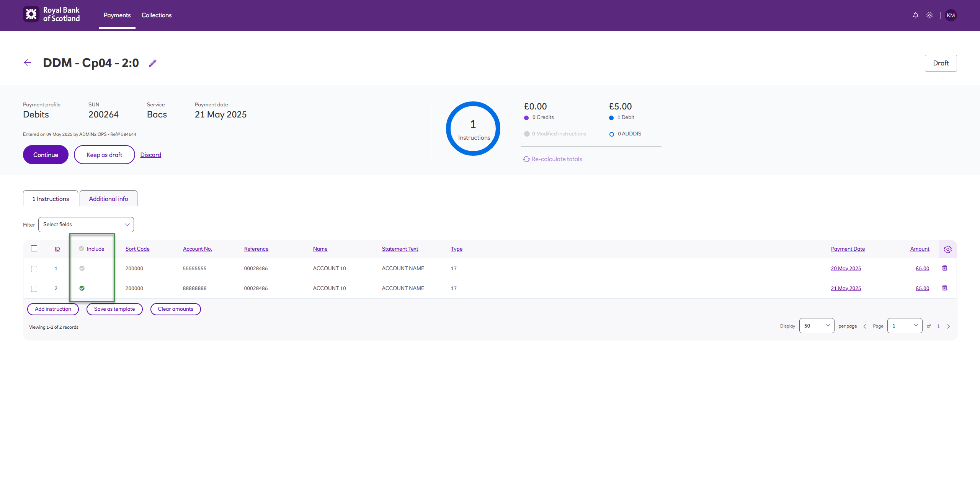Click the pencil edit icon next to title

tap(153, 63)
